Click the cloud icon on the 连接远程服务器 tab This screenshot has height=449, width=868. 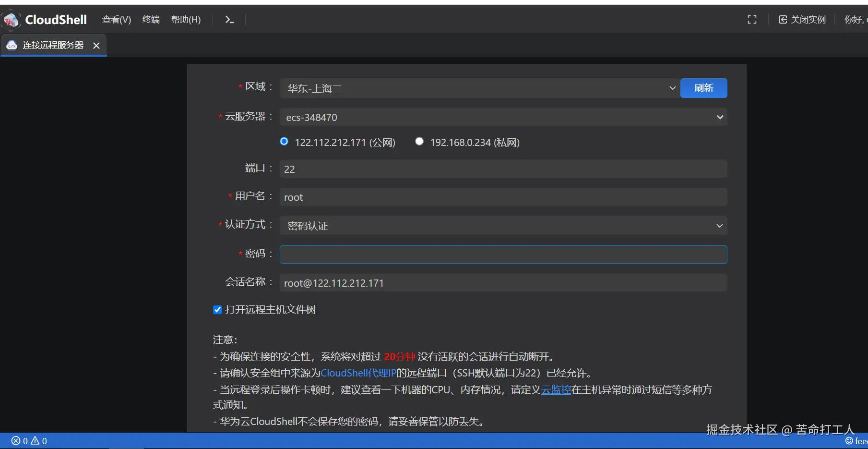tap(12, 45)
